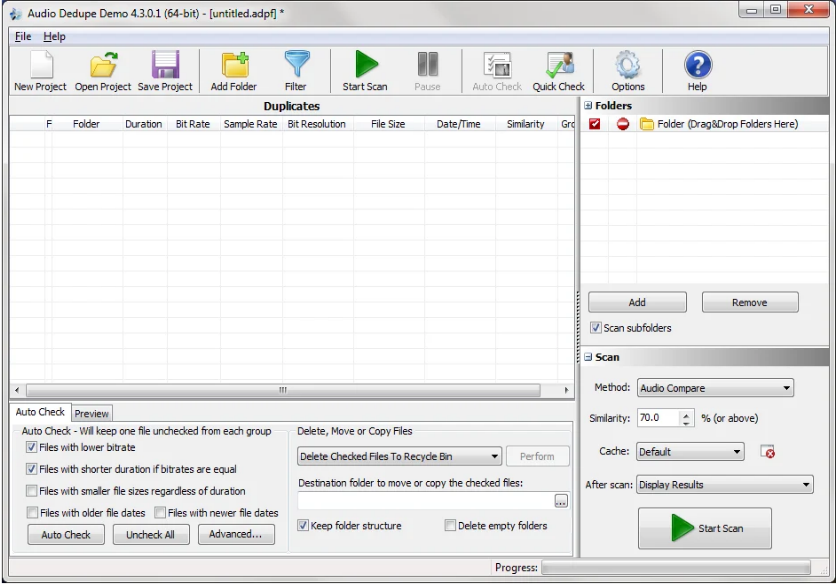The width and height of the screenshot is (836, 584).
Task: Toggle Keep folder structure checkbox
Action: pos(303,525)
